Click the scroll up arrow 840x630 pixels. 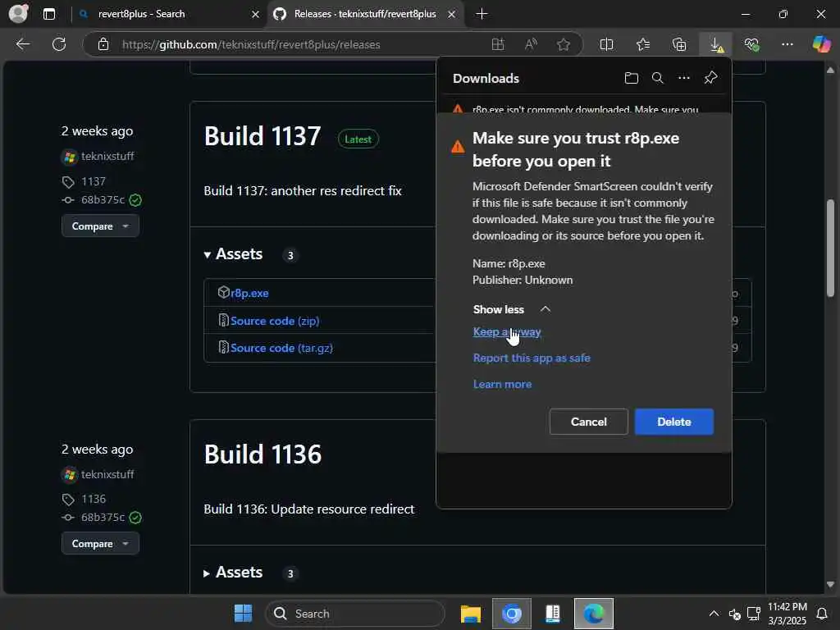point(830,71)
